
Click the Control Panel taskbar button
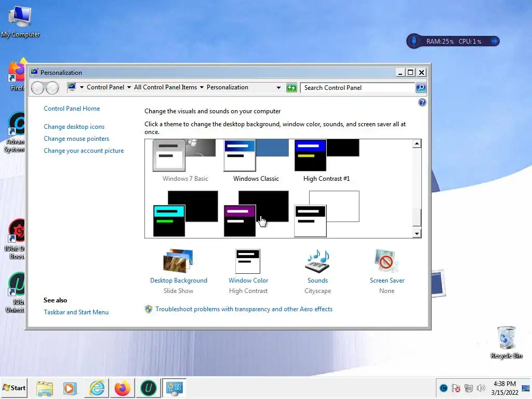coord(175,388)
